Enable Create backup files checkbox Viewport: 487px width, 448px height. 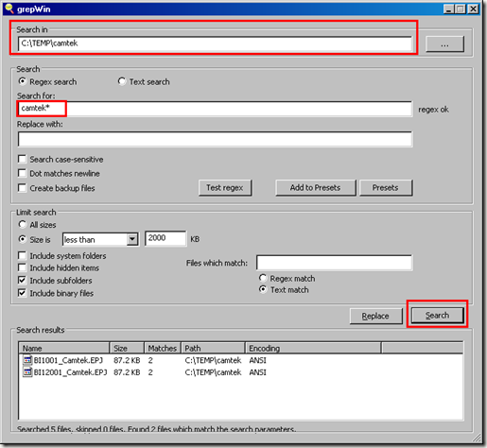[x=22, y=188]
